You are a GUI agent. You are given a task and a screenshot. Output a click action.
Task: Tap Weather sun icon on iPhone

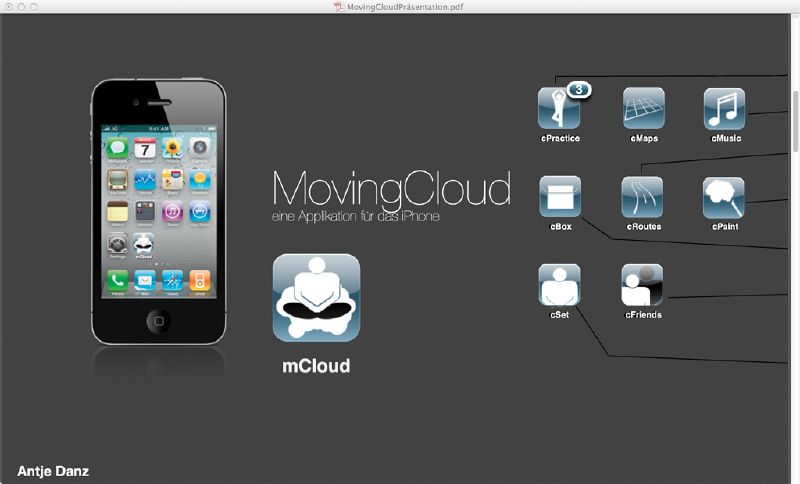tap(199, 180)
